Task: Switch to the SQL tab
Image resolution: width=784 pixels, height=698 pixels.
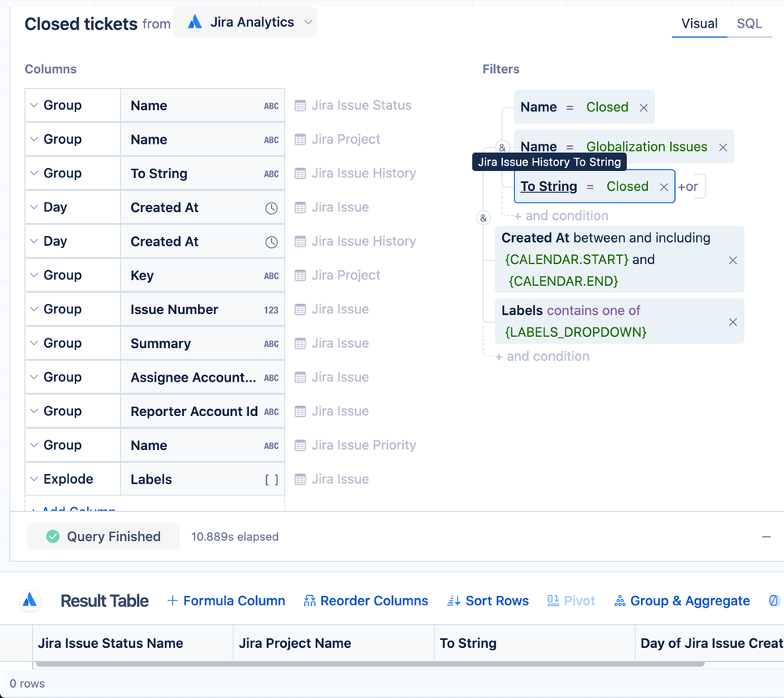Action: [x=749, y=24]
